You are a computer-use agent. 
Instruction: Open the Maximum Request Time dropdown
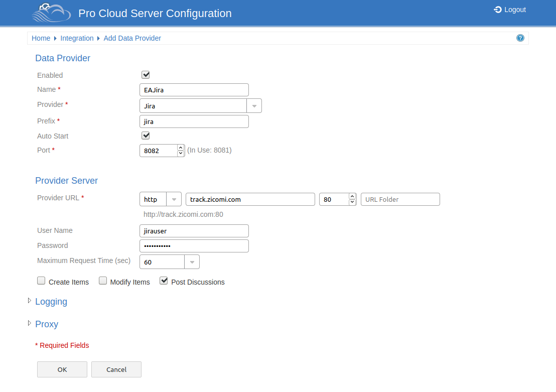(192, 262)
